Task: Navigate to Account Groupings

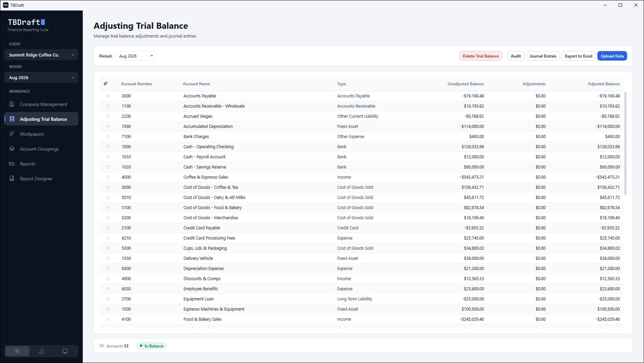Action: pos(41,149)
